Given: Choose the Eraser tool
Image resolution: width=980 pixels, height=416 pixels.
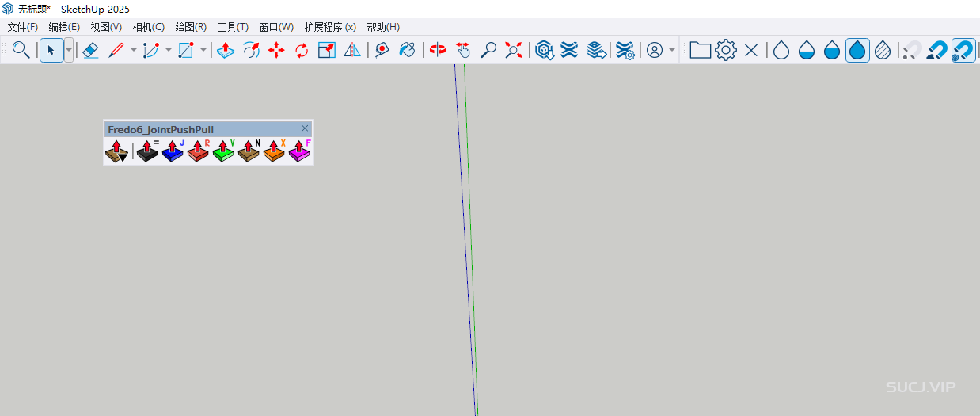Looking at the screenshot, I should click(90, 50).
